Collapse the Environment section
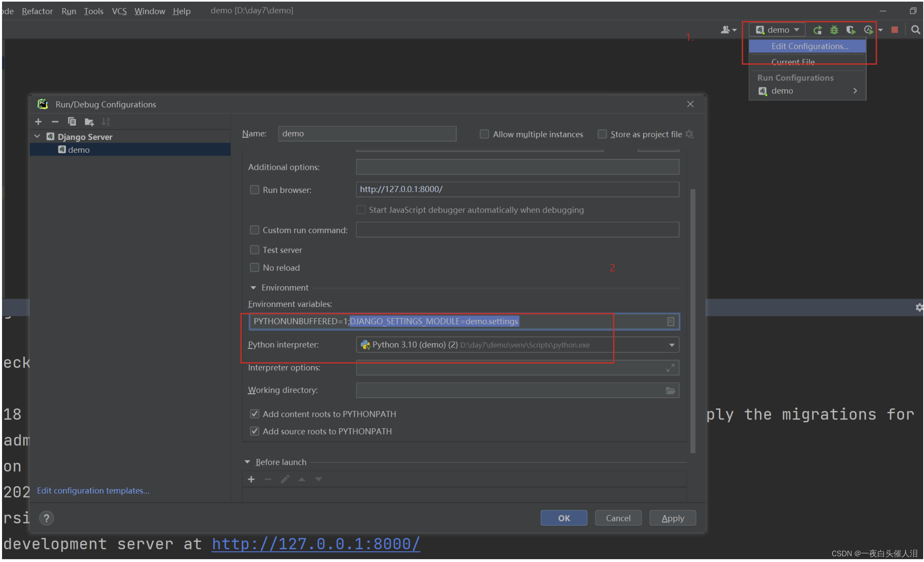This screenshot has height=562, width=924. click(x=253, y=288)
